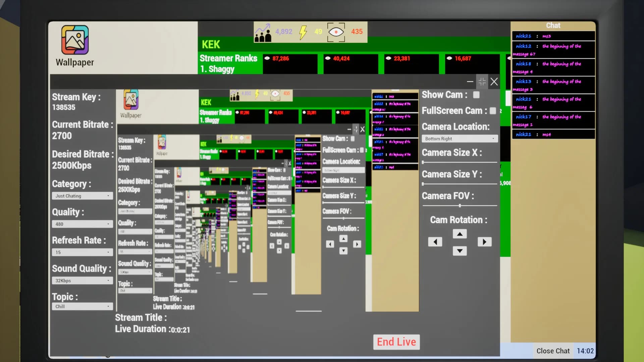The image size is (644, 362).
Task: Enable the Show Cam checkbox
Action: (x=476, y=95)
